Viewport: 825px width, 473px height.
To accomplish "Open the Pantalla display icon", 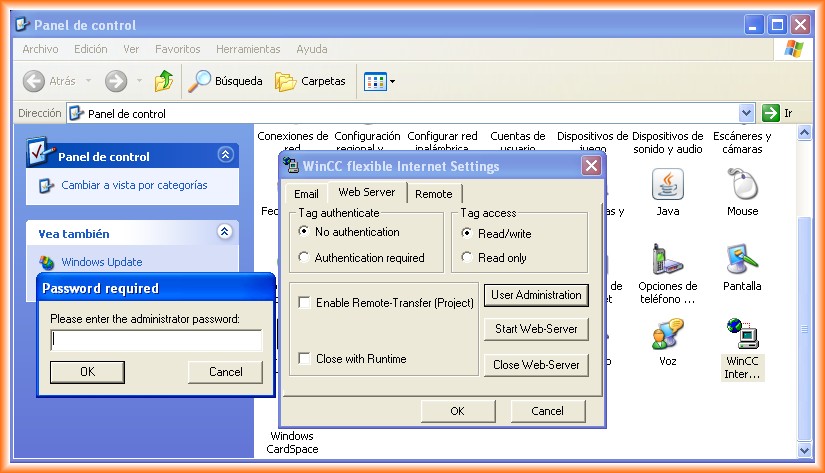I will 742,260.
